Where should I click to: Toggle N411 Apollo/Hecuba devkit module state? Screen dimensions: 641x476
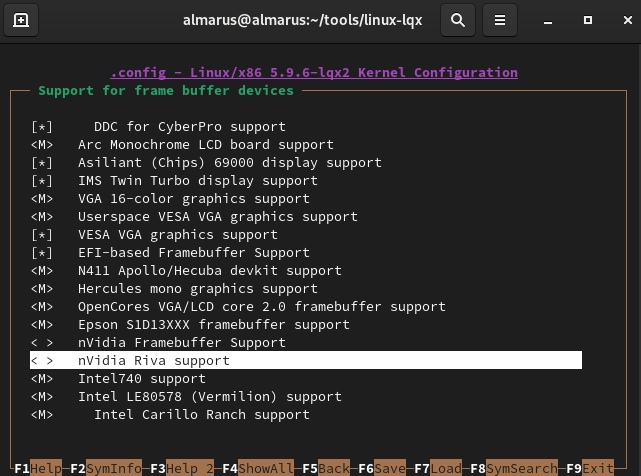[x=42, y=271]
